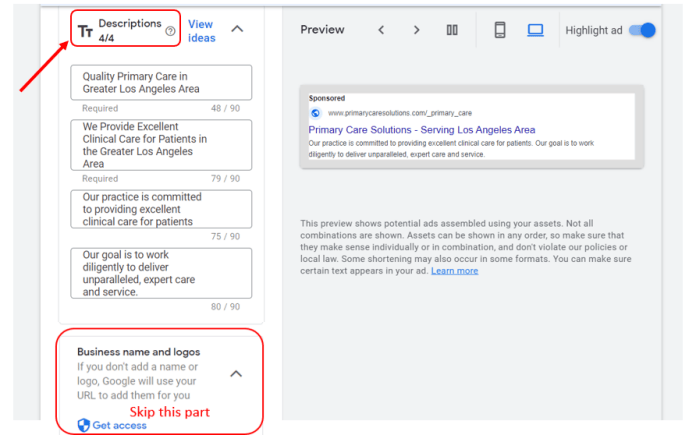This screenshot has width=696, height=435.
Task: Click Required label under second description
Action: point(100,178)
